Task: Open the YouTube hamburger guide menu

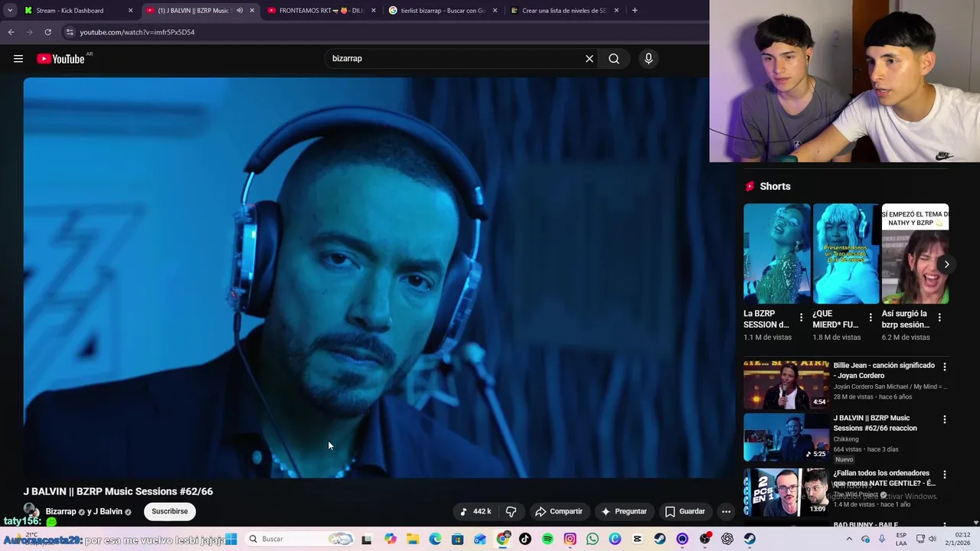Action: tap(18, 59)
